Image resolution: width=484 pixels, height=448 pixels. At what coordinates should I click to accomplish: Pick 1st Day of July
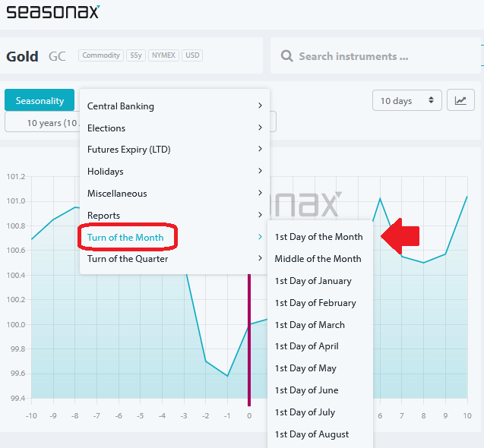point(305,412)
